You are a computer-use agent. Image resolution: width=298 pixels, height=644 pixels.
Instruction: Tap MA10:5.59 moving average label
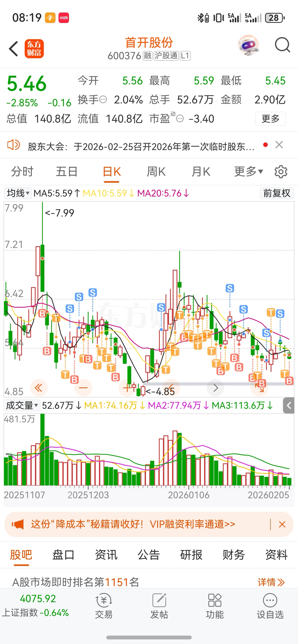(109, 193)
